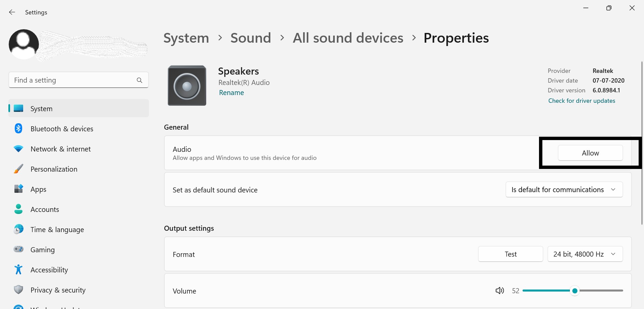
Task: Open the default communications dropdown
Action: (564, 190)
